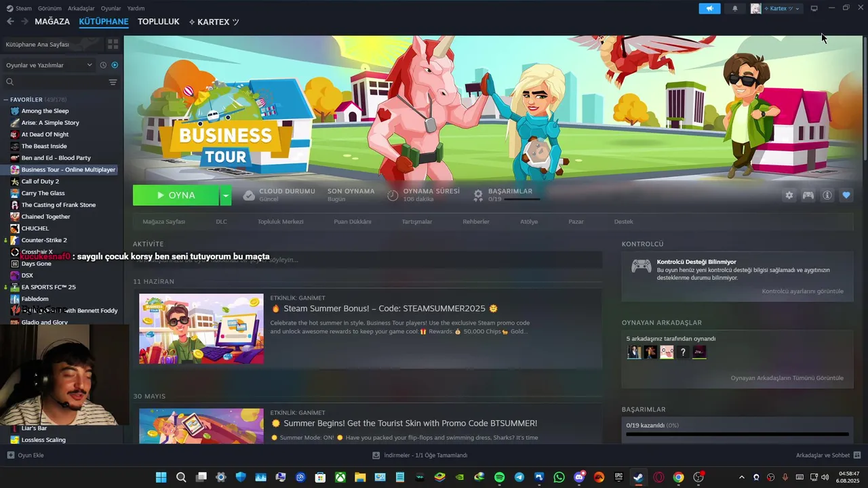The width and height of the screenshot is (868, 488).
Task: Open the Tartışmalar link
Action: point(417,222)
